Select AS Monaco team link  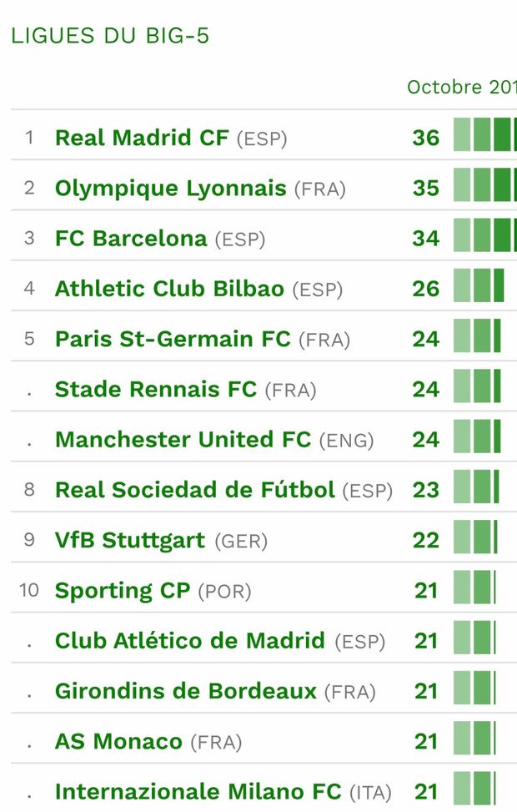point(118,741)
